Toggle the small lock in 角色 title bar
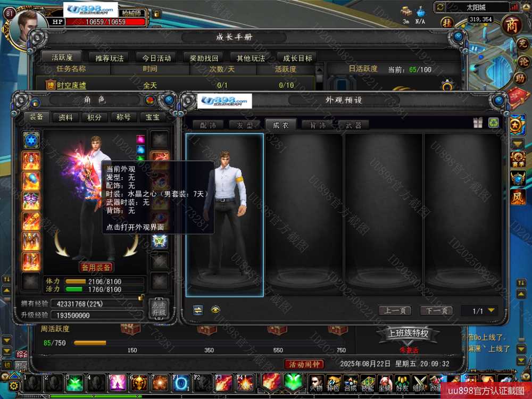This screenshot has width=532, height=399. (35, 102)
